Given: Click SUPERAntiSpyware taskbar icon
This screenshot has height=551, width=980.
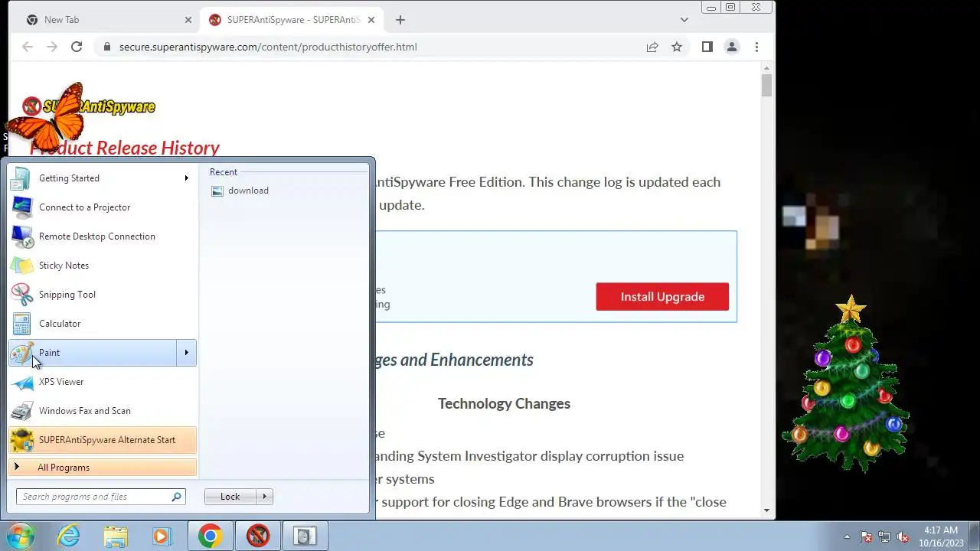Looking at the screenshot, I should pos(258,536).
